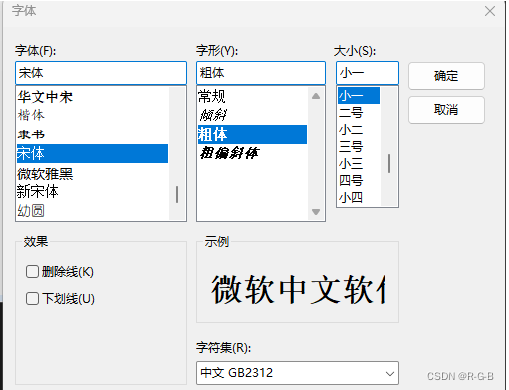
Task: Select 宋体 in the font list
Action: 92,153
